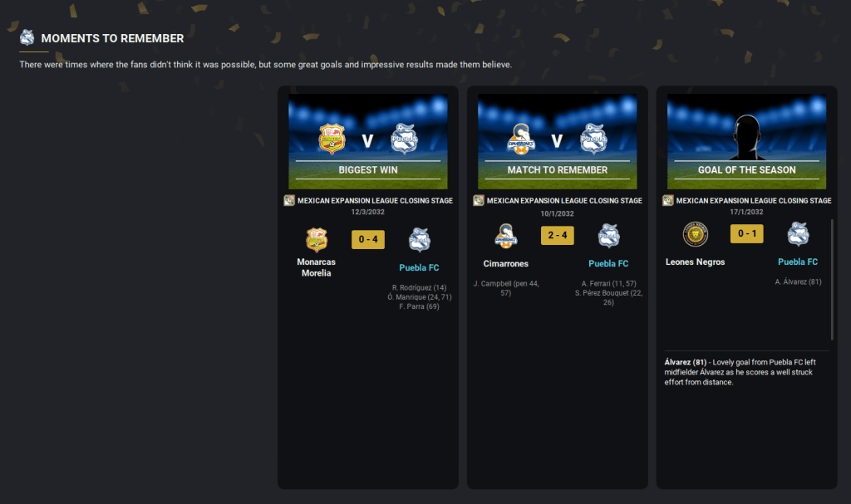Select the Leones Negros team name
This screenshot has width=851, height=504.
pyautogui.click(x=696, y=262)
